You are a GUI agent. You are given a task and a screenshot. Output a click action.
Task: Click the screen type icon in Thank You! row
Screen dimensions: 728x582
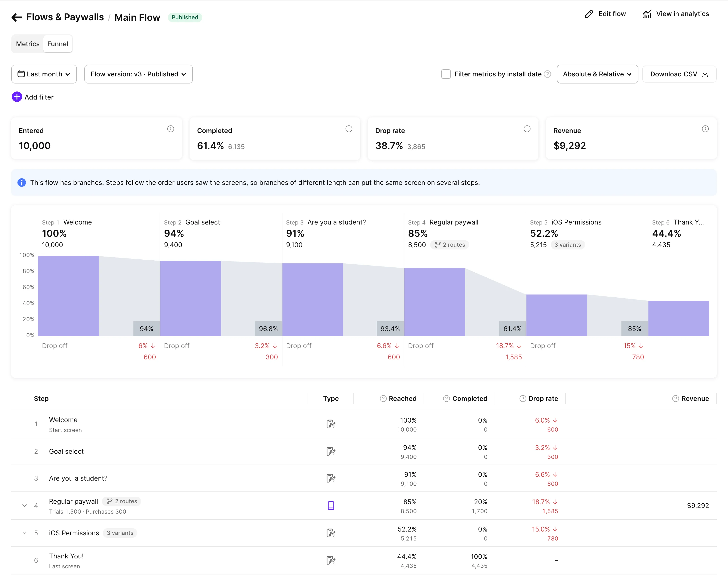tap(331, 560)
